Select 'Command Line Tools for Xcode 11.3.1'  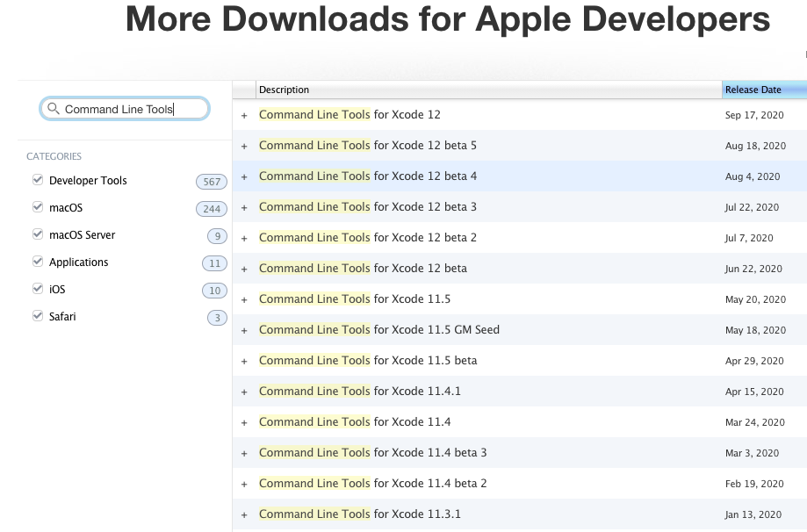tap(360, 514)
